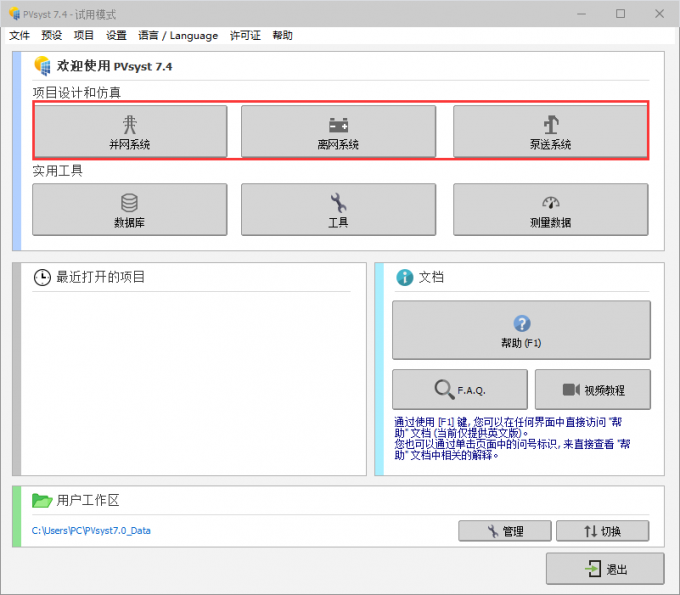Click the 退出 exit button
This screenshot has height=595, width=680.
[x=605, y=569]
